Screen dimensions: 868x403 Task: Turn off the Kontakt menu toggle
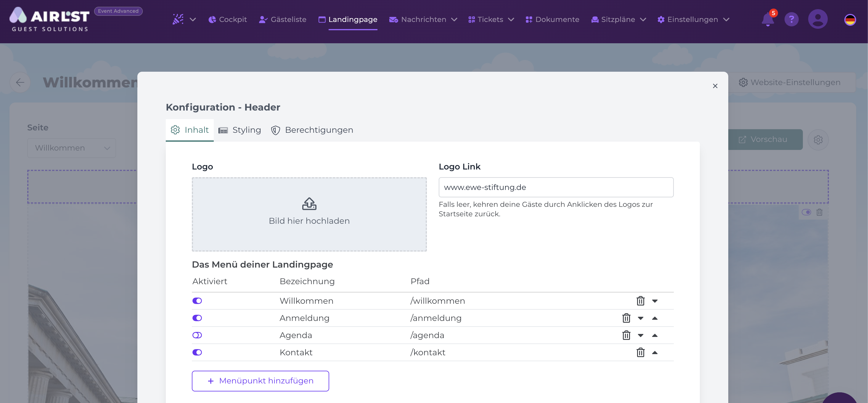pos(197,352)
